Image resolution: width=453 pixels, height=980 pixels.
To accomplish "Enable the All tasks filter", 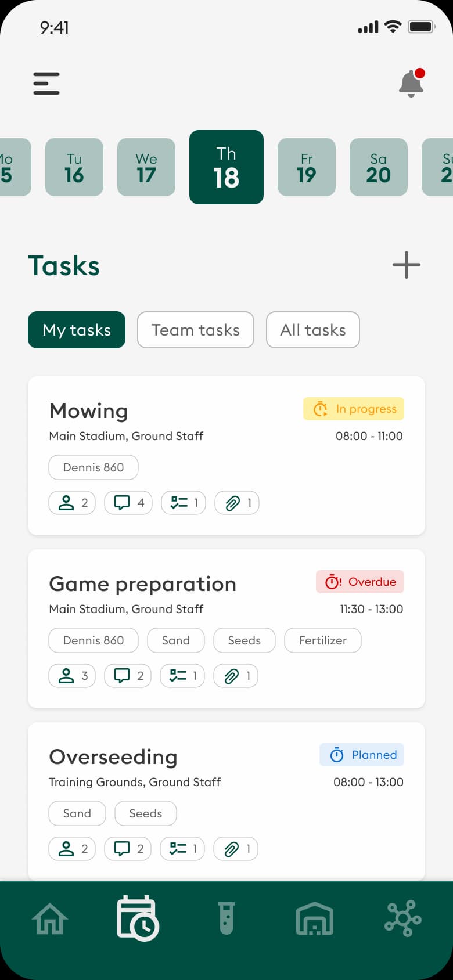I will pos(312,330).
